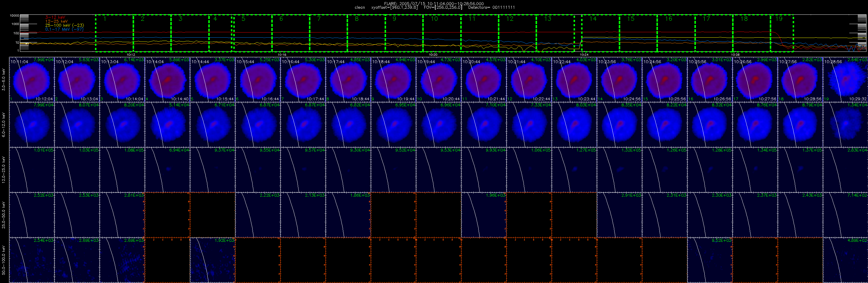Screen dimensions: 868x283
Task: Click the '5.63E+03' peak value label
Action: click(x=89, y=60)
